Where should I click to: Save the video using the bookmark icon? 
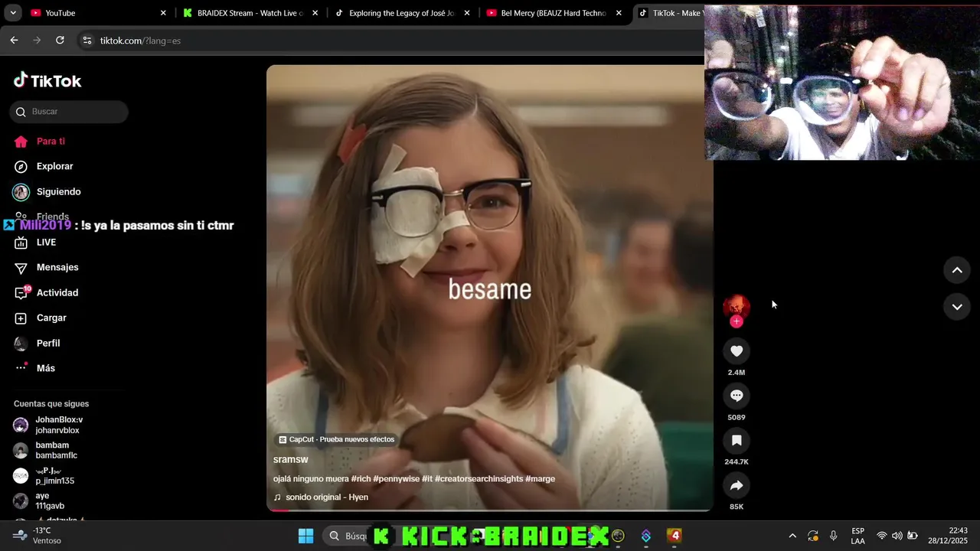[x=737, y=441]
